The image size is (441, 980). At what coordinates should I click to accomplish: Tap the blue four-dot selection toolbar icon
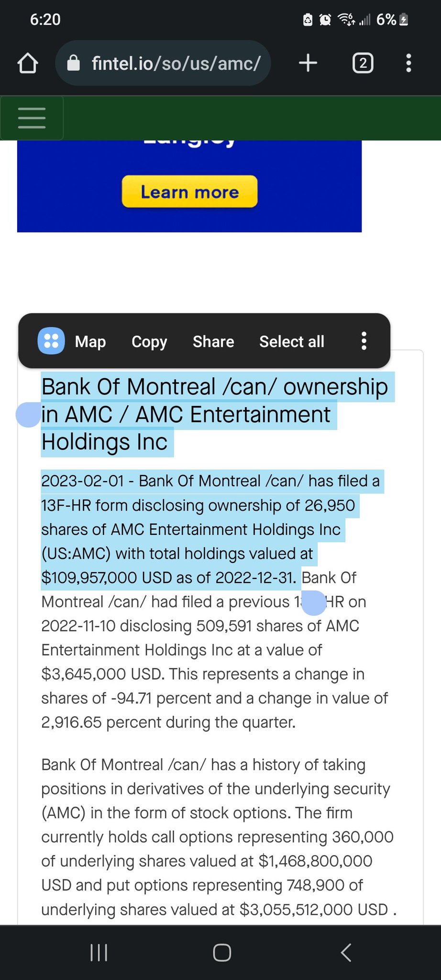pos(51,341)
